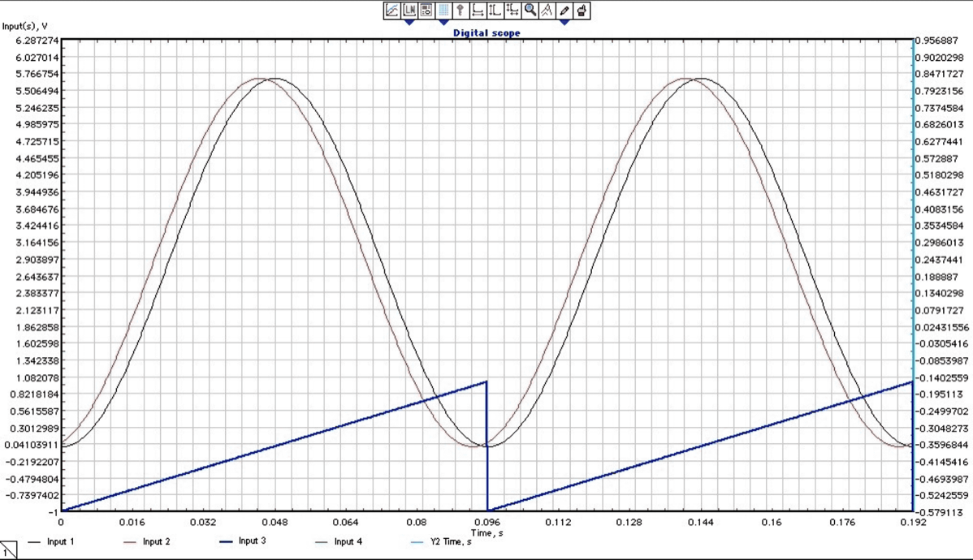Expand the triangle below the pencil icon
This screenshot has width=973, height=560.
[x=564, y=23]
